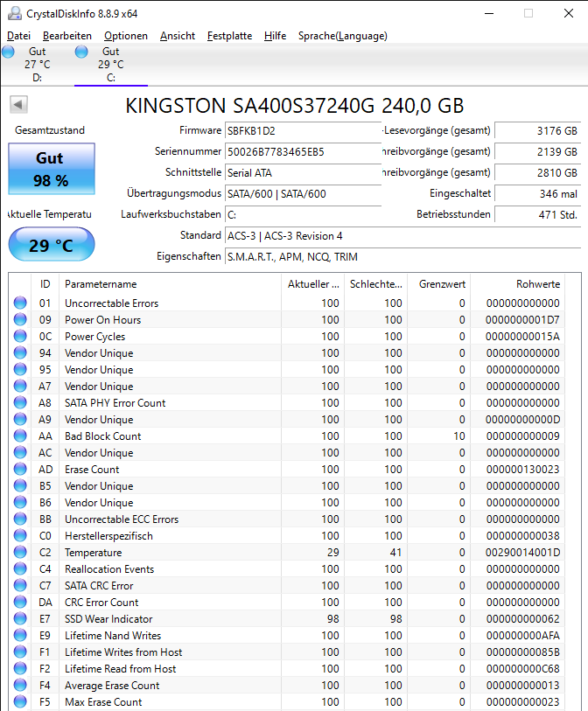Click the Parametername column header
This screenshot has width=588, height=711.
tap(170, 284)
